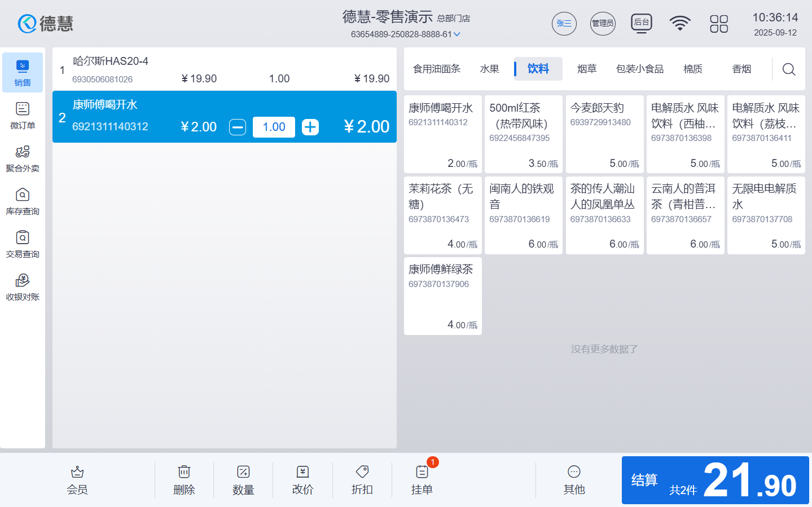Click the Wi-Fi network status icon
Image resolution: width=812 pixels, height=507 pixels.
(x=680, y=23)
